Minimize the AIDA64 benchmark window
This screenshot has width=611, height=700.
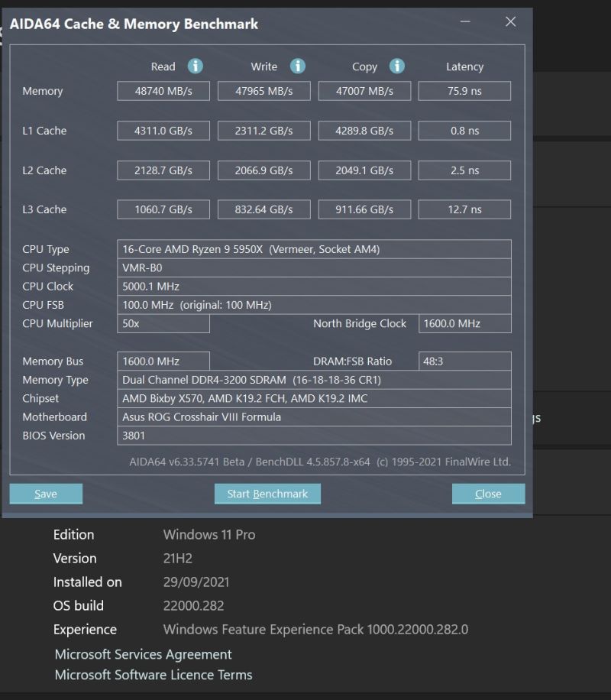coord(464,23)
